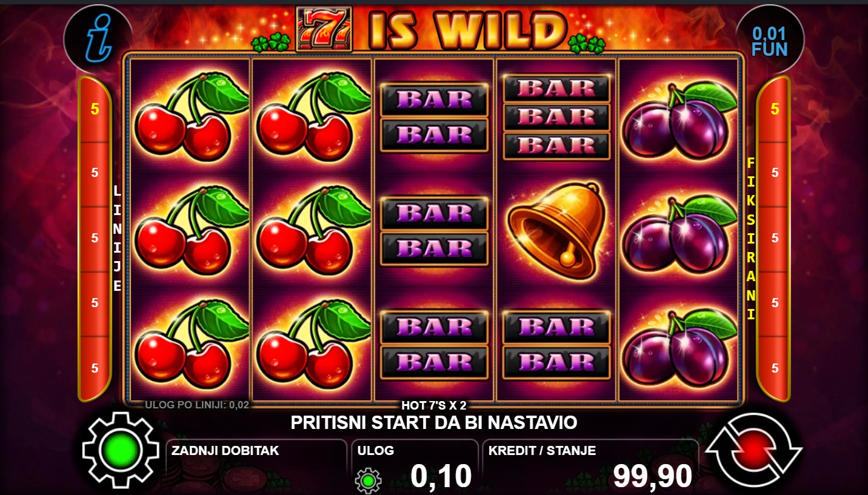868x495 pixels.
Task: Click the LINIJE label beside left bar
Action: (x=117, y=238)
